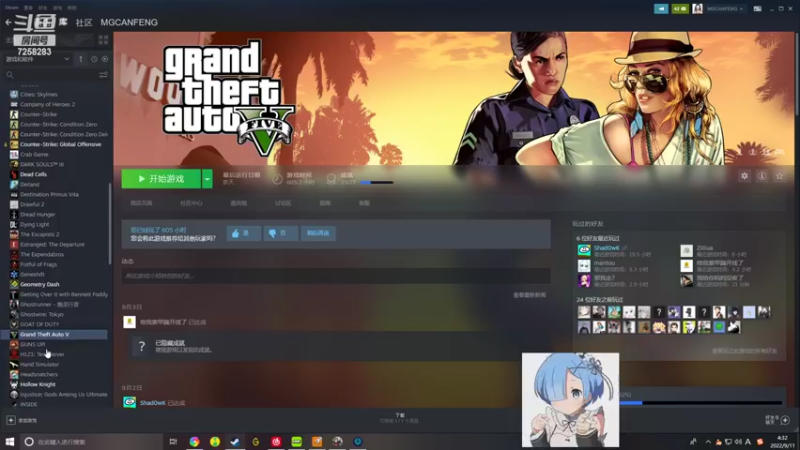Open the community hub tab
This screenshot has height=450, width=800.
[x=191, y=203]
